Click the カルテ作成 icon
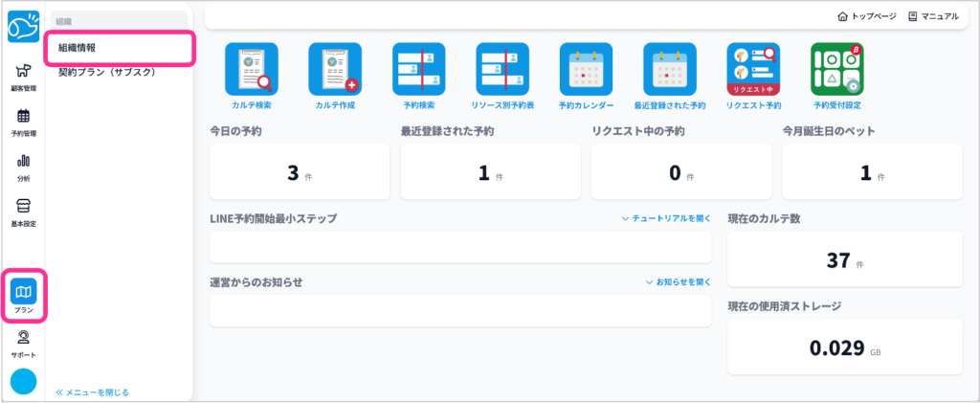This screenshot has width=980, height=403. coord(334,70)
